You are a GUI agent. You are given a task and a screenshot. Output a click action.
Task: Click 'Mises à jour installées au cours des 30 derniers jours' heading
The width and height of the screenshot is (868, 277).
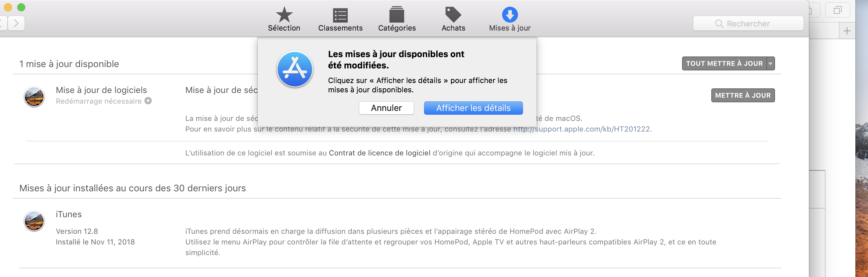click(132, 188)
